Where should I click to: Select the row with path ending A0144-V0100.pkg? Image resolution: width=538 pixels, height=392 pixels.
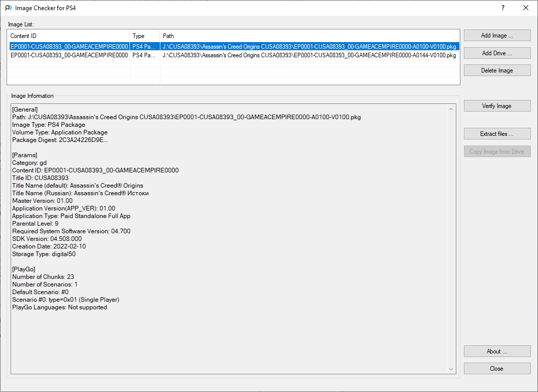(233, 55)
